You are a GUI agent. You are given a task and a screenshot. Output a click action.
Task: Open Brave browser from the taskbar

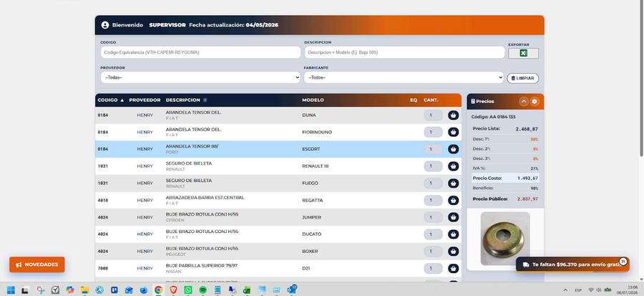173,290
